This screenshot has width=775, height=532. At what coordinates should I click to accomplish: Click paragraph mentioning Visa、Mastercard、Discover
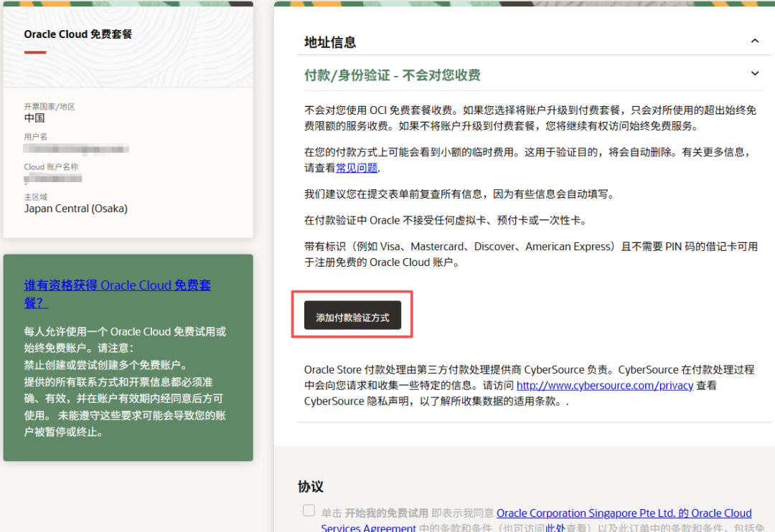pos(531,254)
